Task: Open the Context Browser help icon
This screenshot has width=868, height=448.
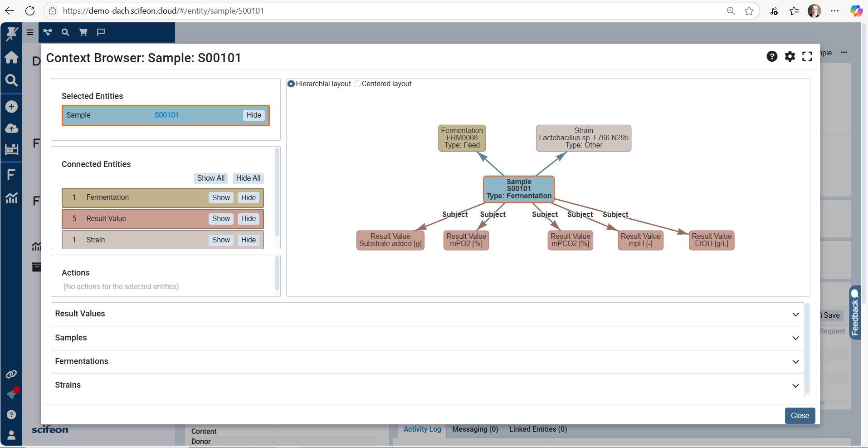Action: click(x=771, y=56)
